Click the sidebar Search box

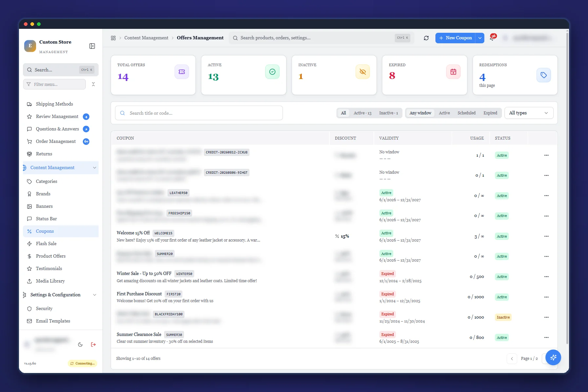coord(61,70)
